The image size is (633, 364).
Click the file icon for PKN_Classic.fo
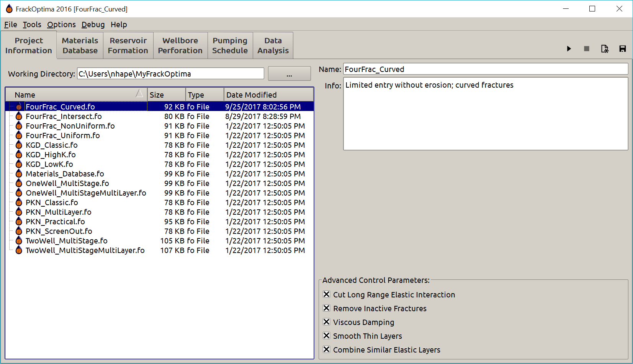pos(19,202)
